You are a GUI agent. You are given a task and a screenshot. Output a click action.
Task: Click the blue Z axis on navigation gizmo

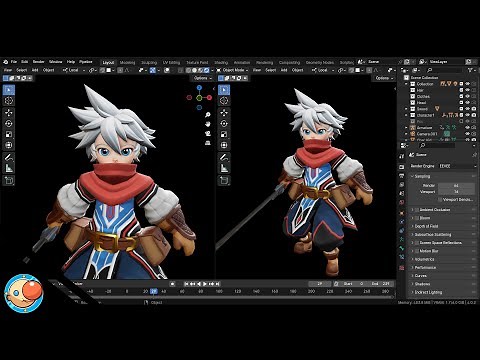(x=199, y=88)
